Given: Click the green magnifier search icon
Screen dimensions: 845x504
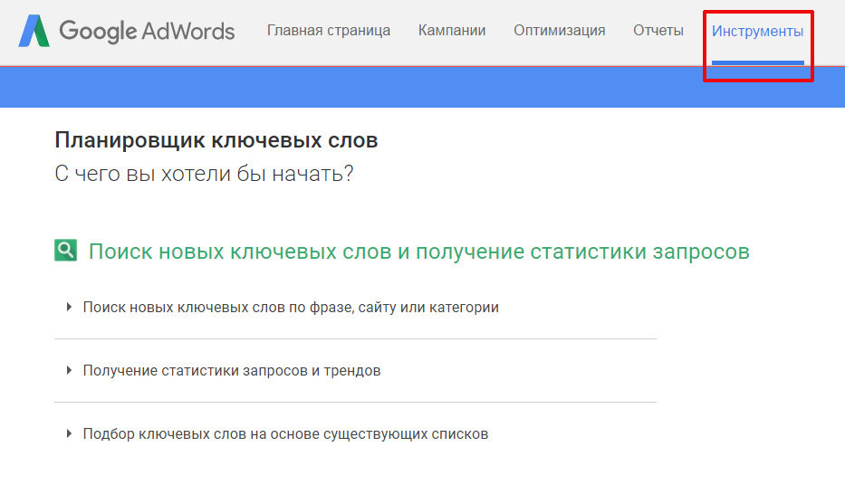Looking at the screenshot, I should point(66,251).
